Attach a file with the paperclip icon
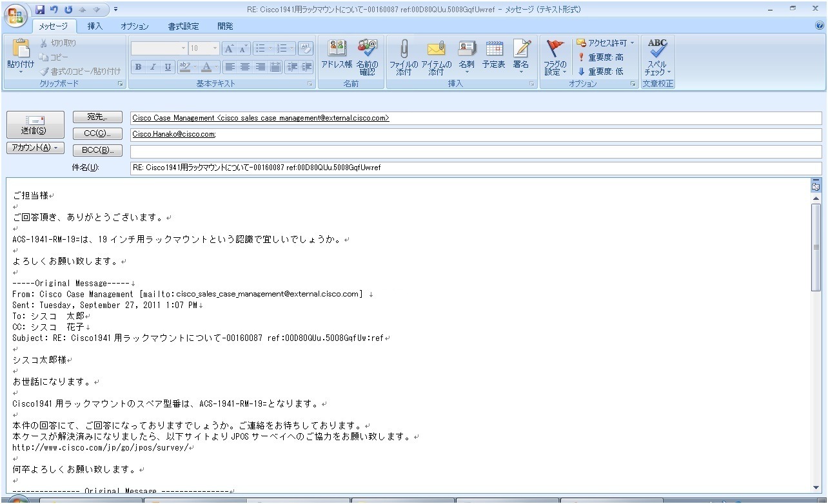This screenshot has height=504, width=828. pos(404,57)
